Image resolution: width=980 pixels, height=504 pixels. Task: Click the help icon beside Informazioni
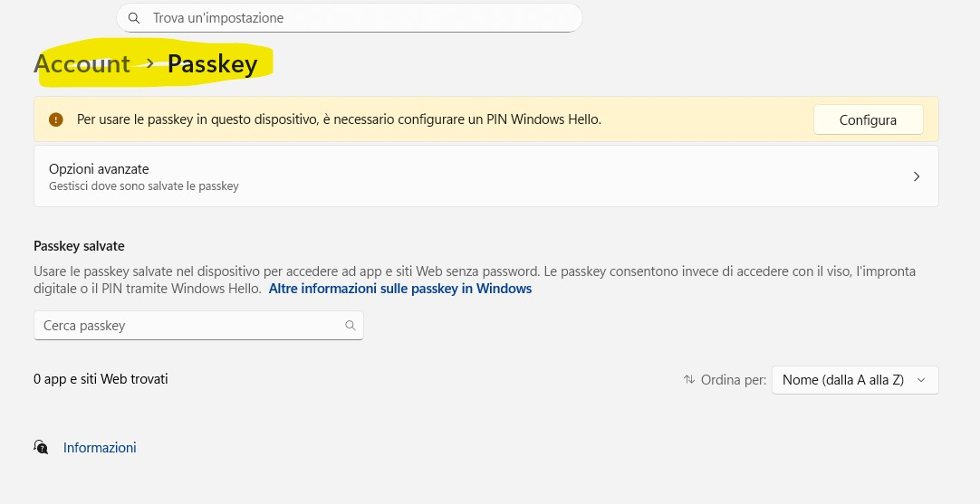41,447
